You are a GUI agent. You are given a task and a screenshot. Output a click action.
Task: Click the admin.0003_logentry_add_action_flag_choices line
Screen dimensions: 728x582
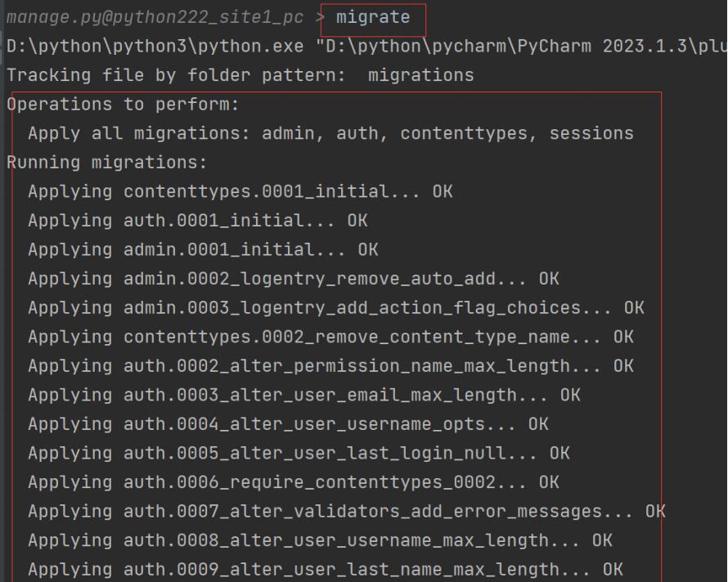[335, 308]
